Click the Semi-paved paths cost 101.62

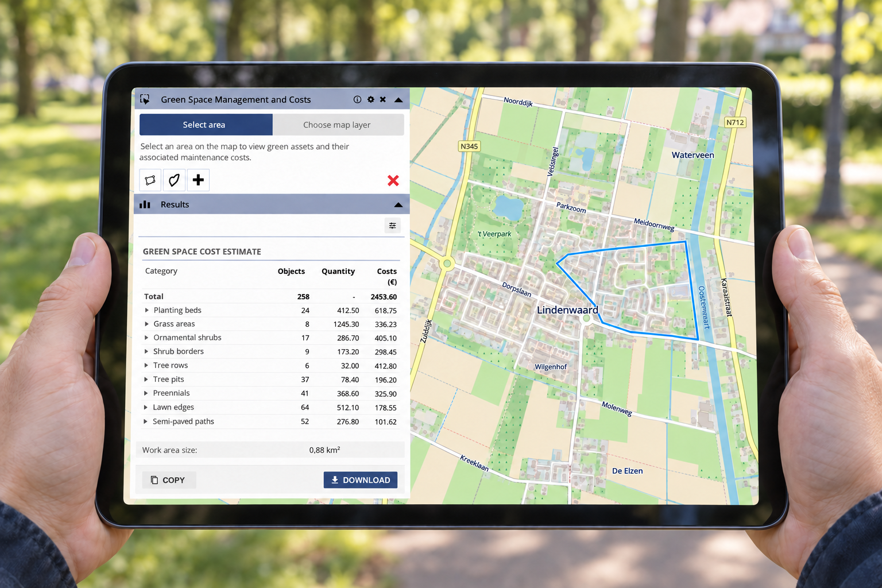(386, 422)
